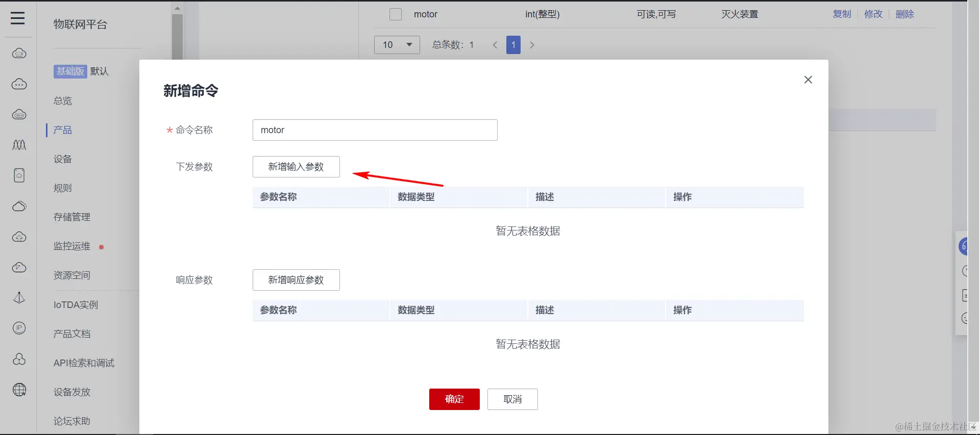
Task: Click the 操作 header under 下发参数
Action: click(x=682, y=197)
